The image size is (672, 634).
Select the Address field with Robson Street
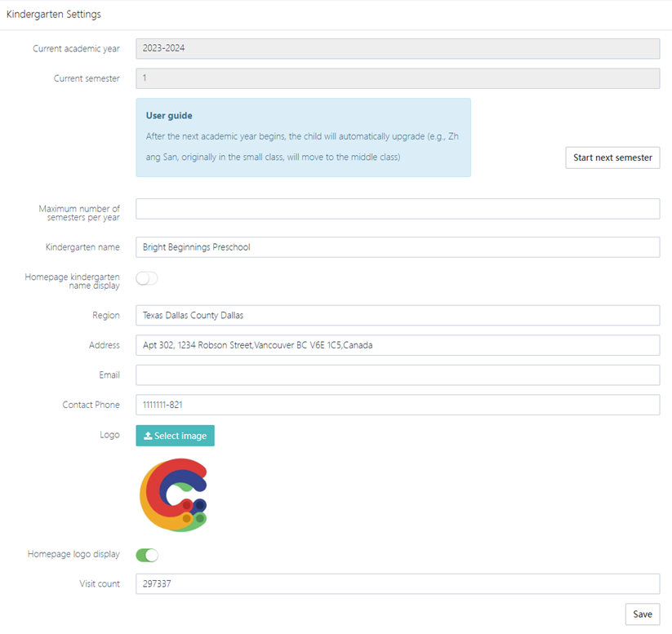(397, 345)
